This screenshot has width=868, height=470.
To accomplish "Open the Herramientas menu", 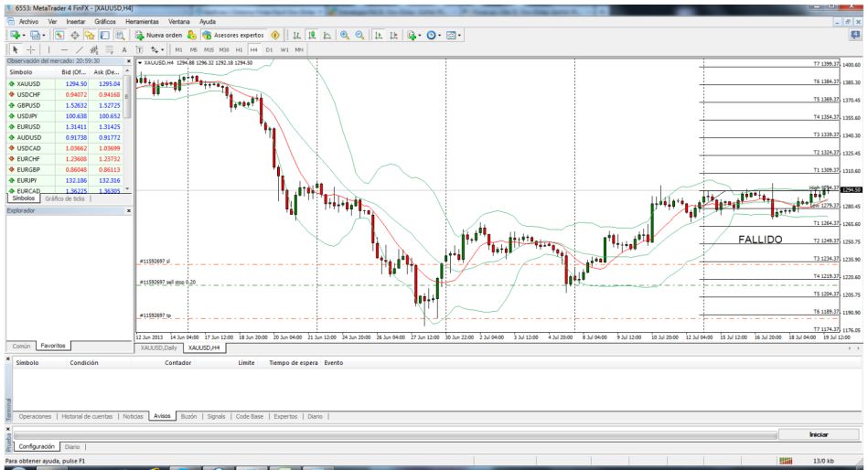I will (x=142, y=20).
